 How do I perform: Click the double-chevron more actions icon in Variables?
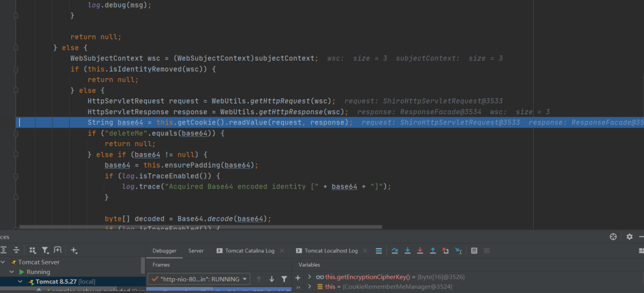[298, 287]
